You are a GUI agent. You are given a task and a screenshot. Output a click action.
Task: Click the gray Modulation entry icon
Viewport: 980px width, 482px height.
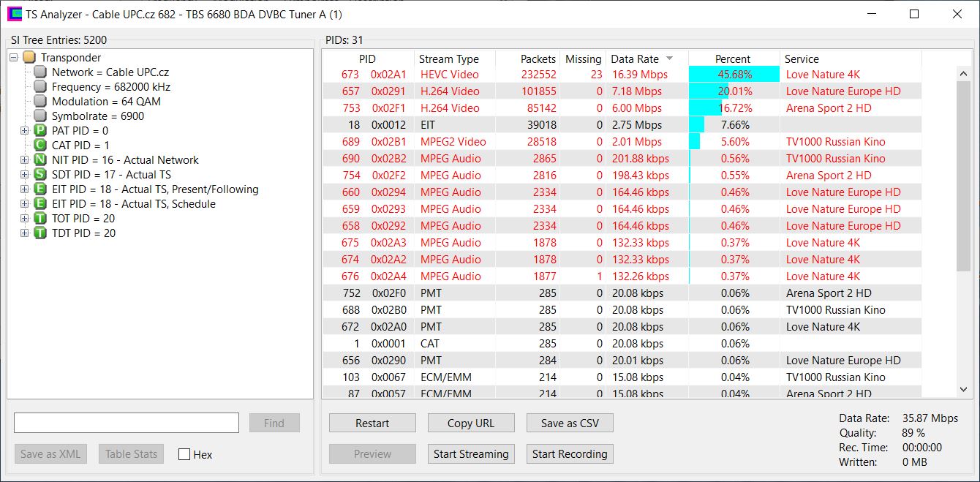pyautogui.click(x=40, y=102)
